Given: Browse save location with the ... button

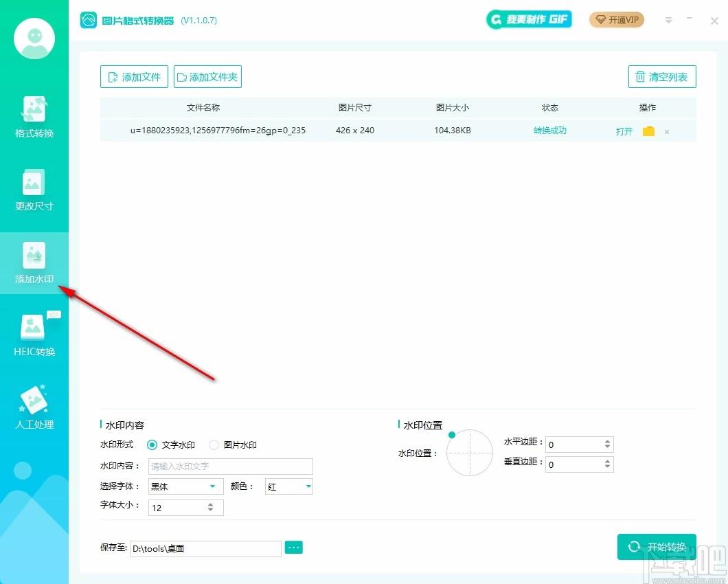Looking at the screenshot, I should click(293, 548).
